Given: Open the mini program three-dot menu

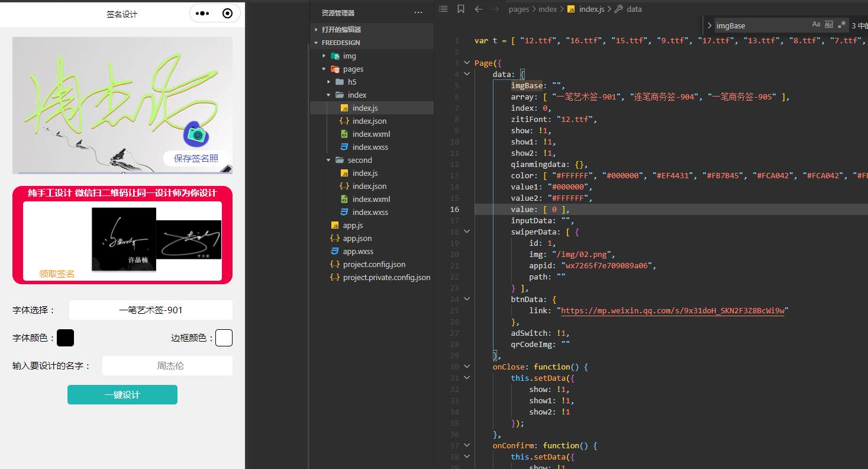Looking at the screenshot, I should coord(202,14).
